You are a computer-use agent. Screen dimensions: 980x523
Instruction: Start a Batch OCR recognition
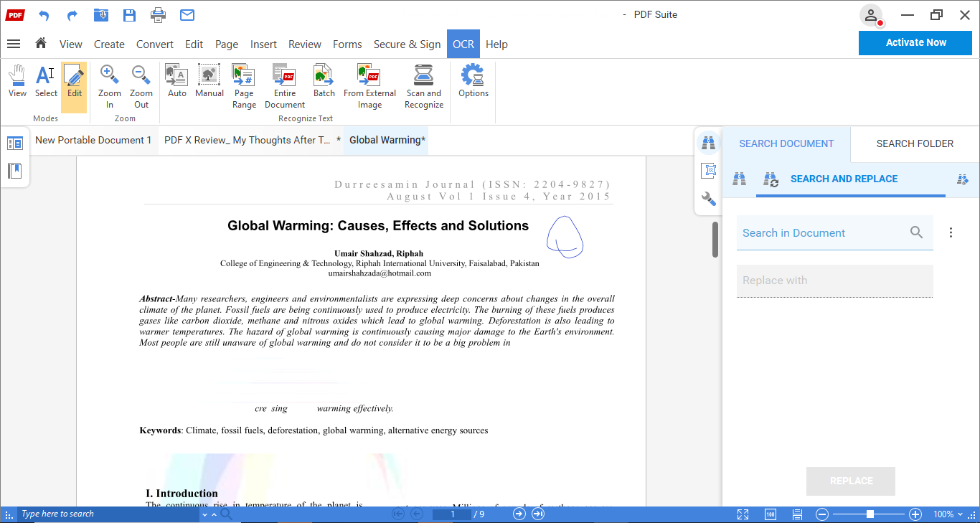click(x=323, y=81)
